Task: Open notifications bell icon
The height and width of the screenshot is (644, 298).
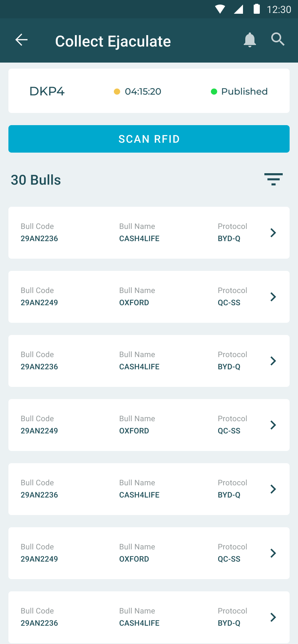Action: (250, 40)
